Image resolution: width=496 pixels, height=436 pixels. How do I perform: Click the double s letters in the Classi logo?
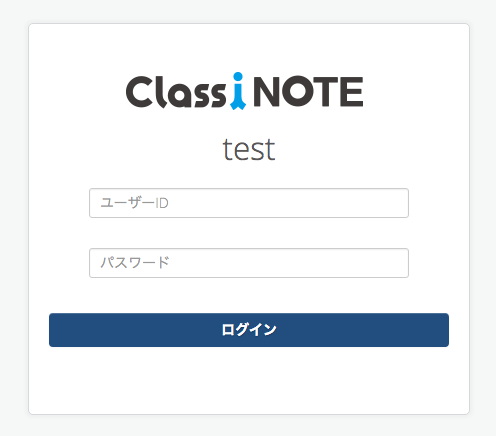[x=210, y=95]
